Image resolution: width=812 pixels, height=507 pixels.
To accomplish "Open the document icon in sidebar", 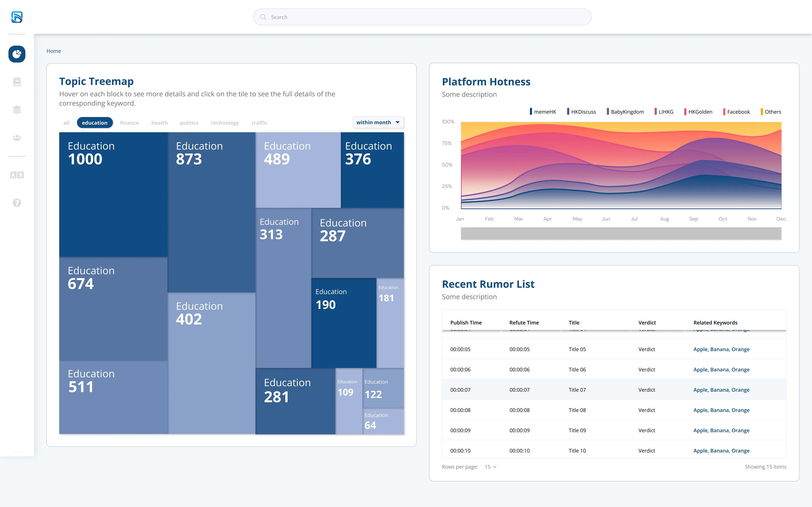I will [17, 82].
